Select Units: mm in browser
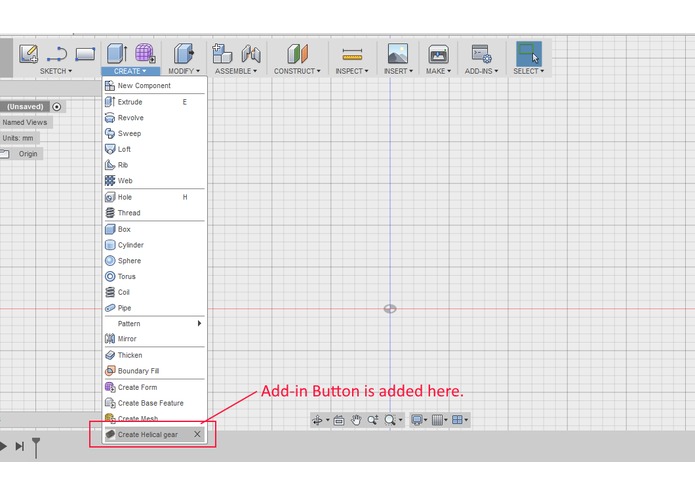This screenshot has width=695, height=494. point(18,138)
